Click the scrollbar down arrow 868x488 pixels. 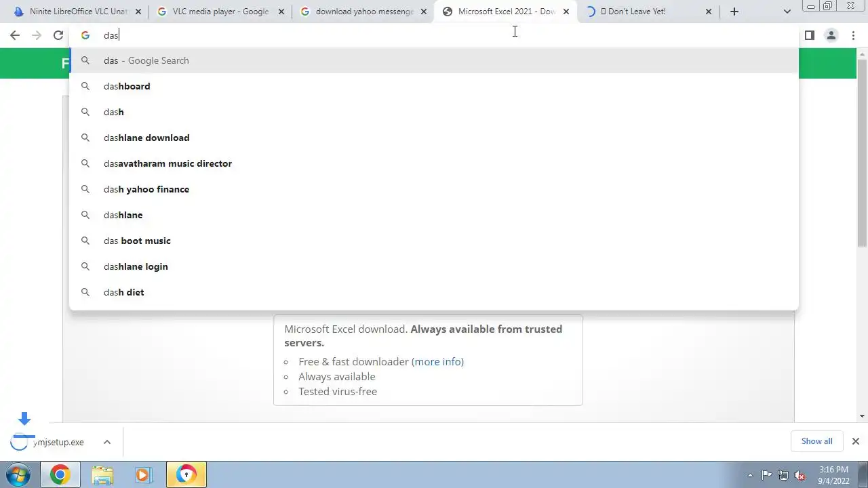862,416
